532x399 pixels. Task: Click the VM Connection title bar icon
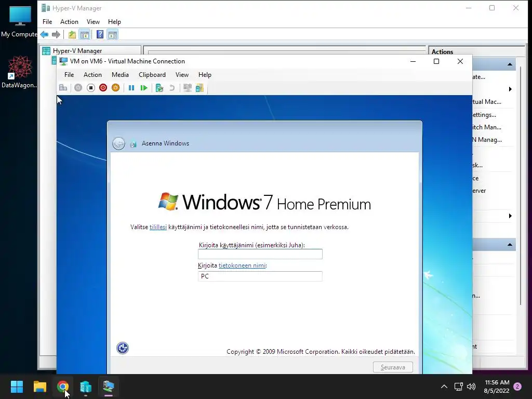click(x=63, y=61)
